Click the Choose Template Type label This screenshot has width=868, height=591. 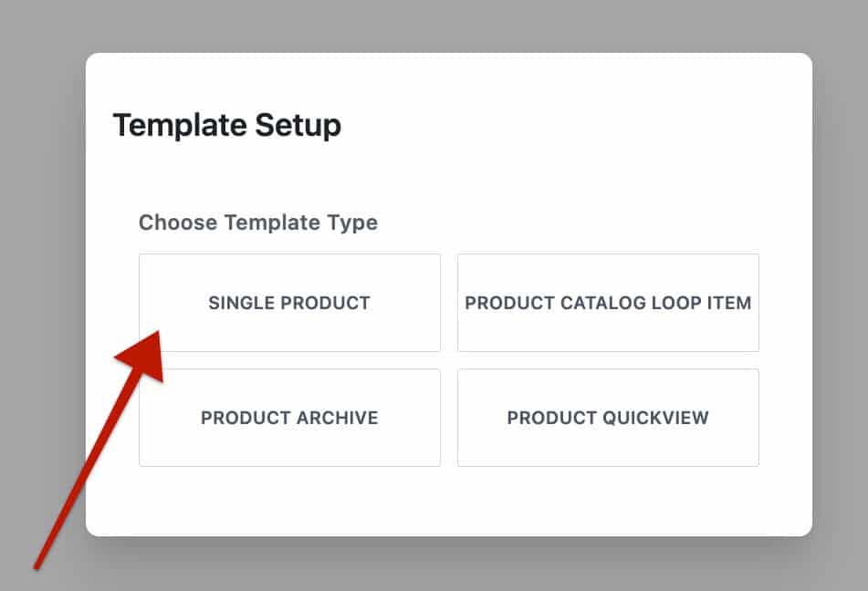(x=258, y=222)
